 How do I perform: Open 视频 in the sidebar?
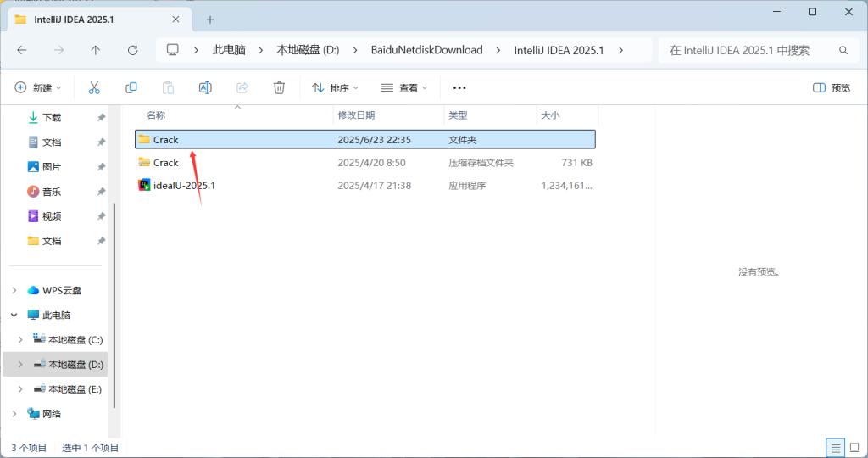52,216
